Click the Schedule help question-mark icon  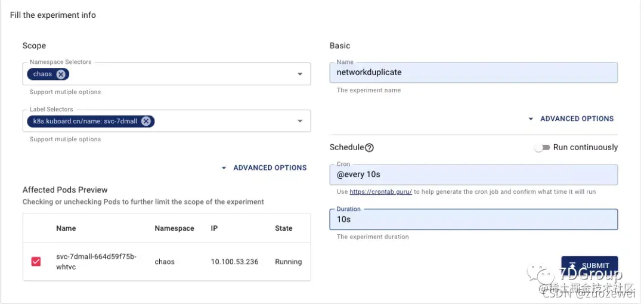point(369,148)
